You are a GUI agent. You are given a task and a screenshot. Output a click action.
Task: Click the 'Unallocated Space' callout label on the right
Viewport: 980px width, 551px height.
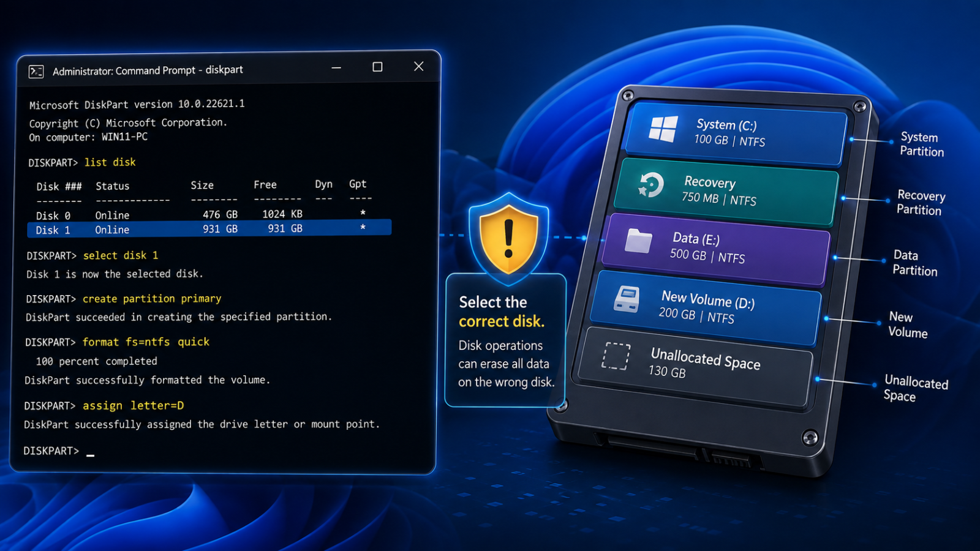pos(916,389)
